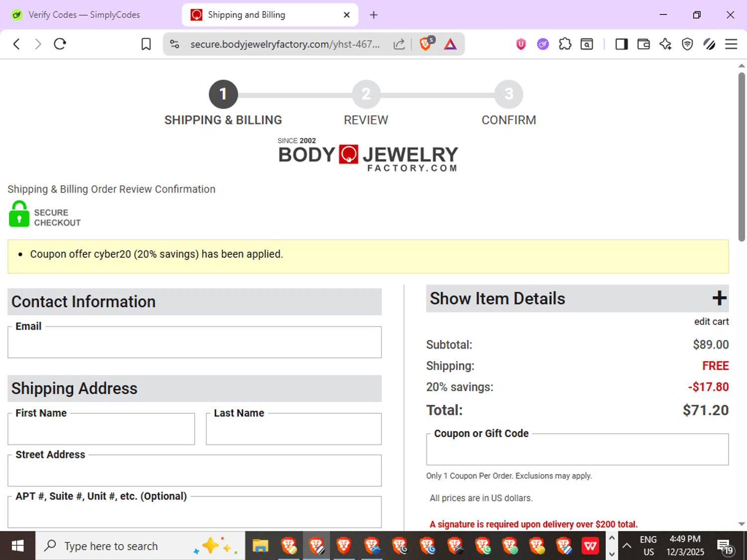
Task: Click ENG US language indicator
Action: 648,546
